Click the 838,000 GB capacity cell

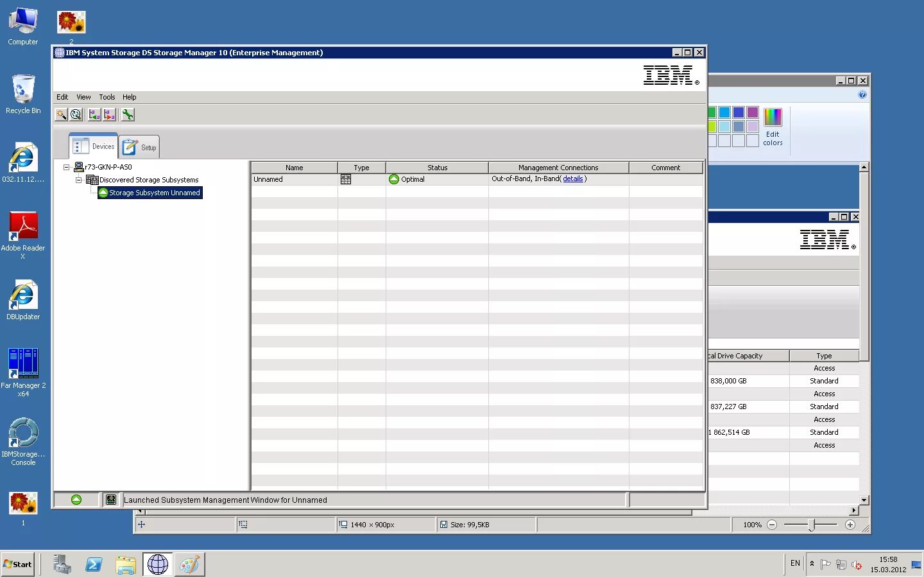pyautogui.click(x=748, y=381)
